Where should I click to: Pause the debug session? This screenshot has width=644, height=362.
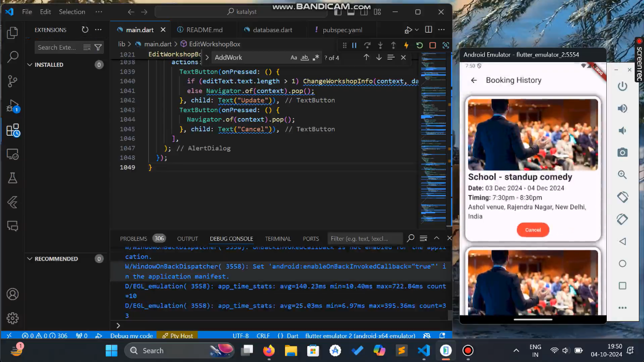(354, 46)
